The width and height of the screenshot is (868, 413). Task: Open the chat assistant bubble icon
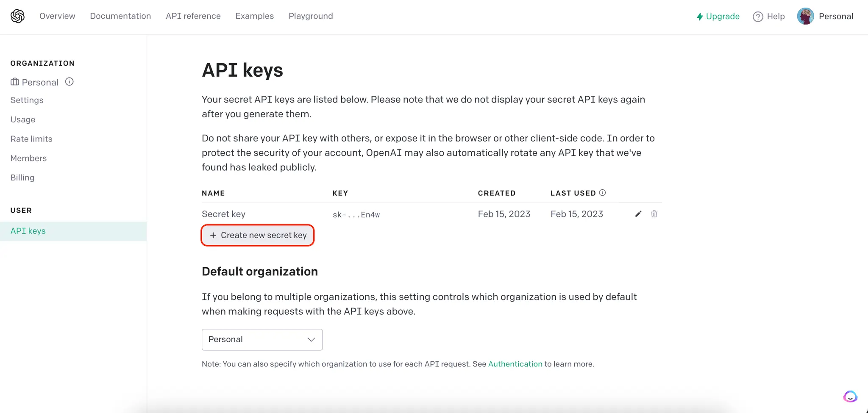[x=850, y=396]
